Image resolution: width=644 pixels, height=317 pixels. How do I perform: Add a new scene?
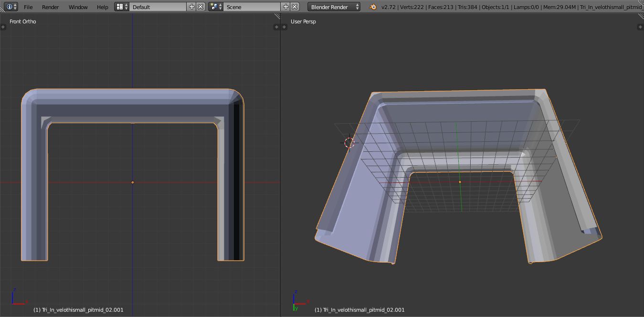pos(286,7)
